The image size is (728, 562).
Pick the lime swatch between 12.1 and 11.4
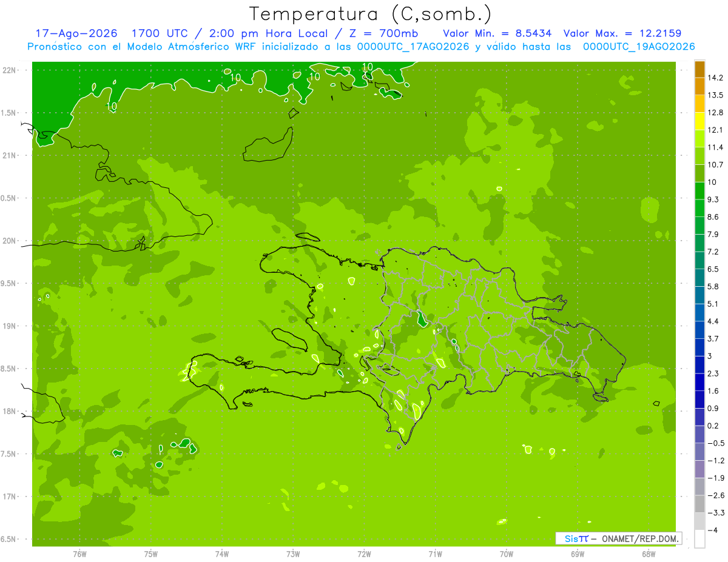pos(699,139)
